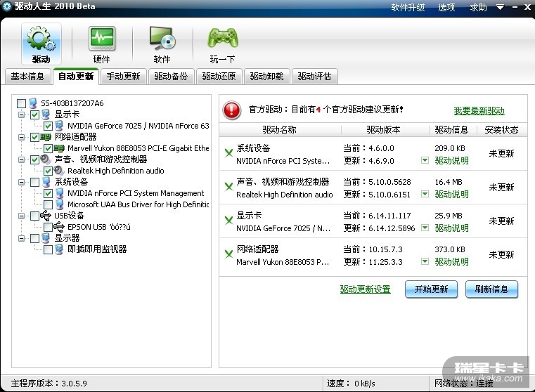
Task: Click the green status mark for Realtek audio driver row
Action: [228, 186]
